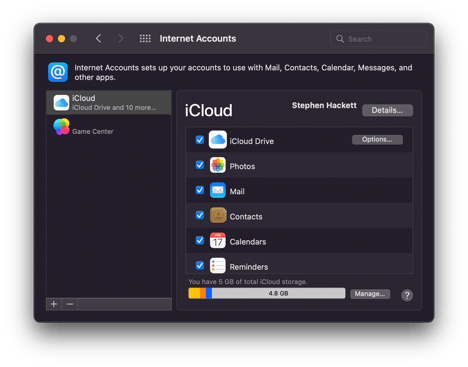Click the Contacts label
This screenshot has width=468, height=367.
pyautogui.click(x=246, y=217)
